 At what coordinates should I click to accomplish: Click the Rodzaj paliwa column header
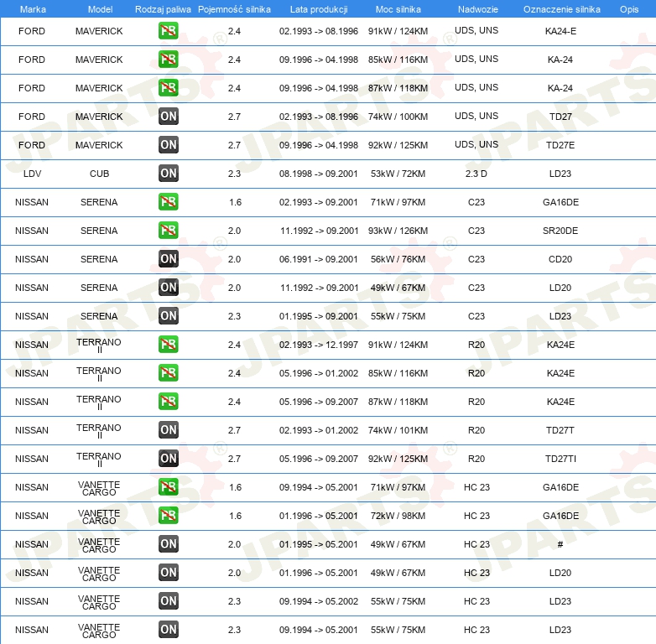pyautogui.click(x=163, y=9)
